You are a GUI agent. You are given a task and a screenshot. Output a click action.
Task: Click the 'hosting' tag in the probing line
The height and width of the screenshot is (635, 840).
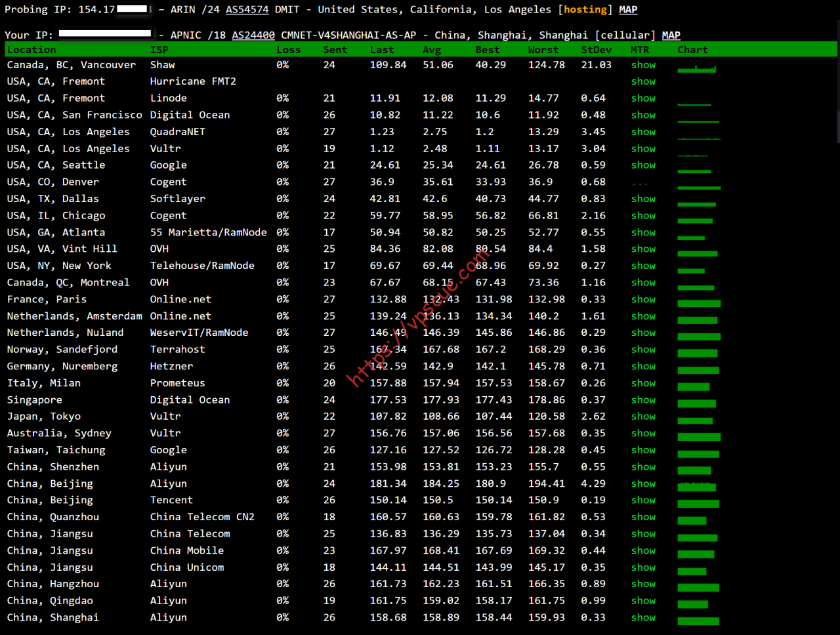coord(585,10)
